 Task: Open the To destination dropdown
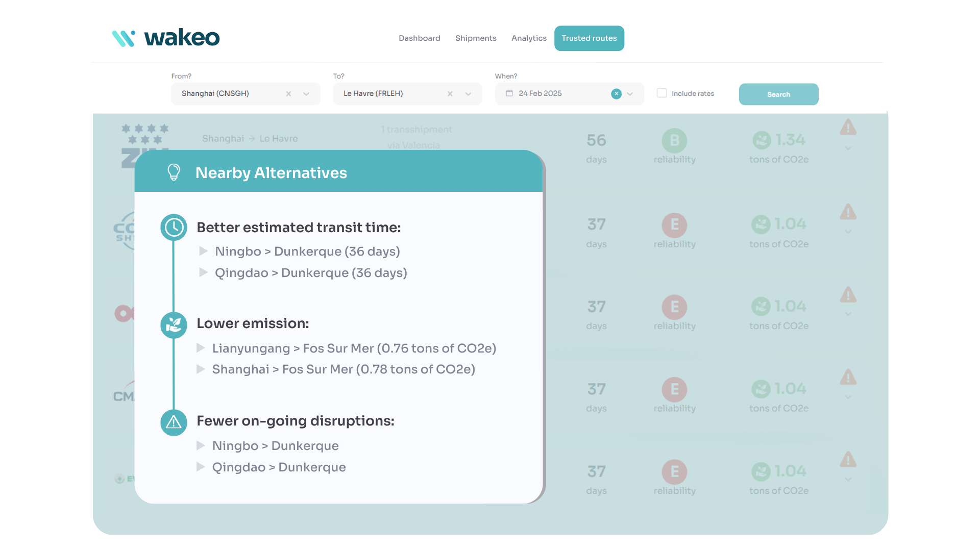468,94
